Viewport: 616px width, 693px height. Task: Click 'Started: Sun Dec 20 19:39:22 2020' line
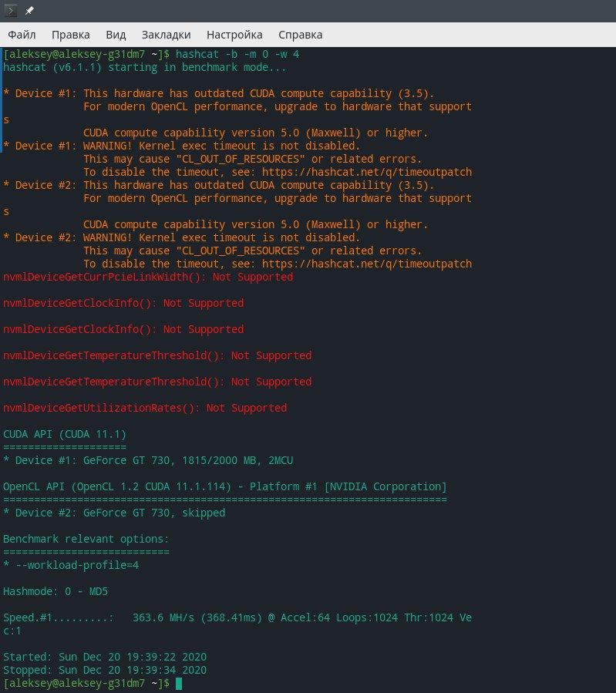click(x=105, y=657)
